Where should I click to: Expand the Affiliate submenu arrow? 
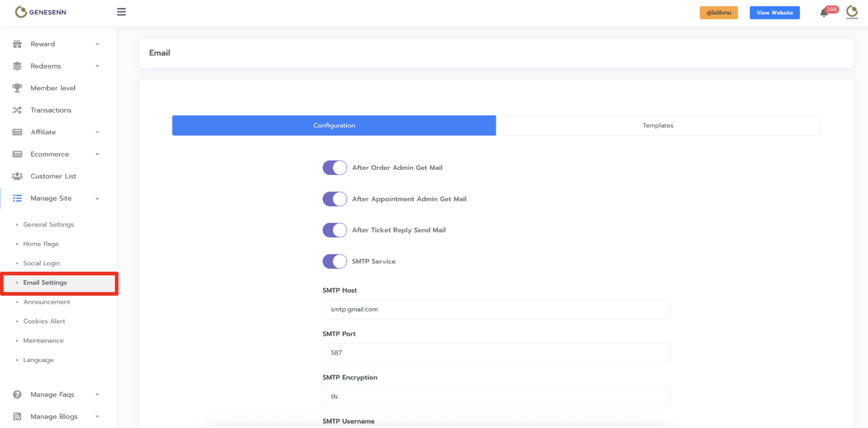[97, 132]
